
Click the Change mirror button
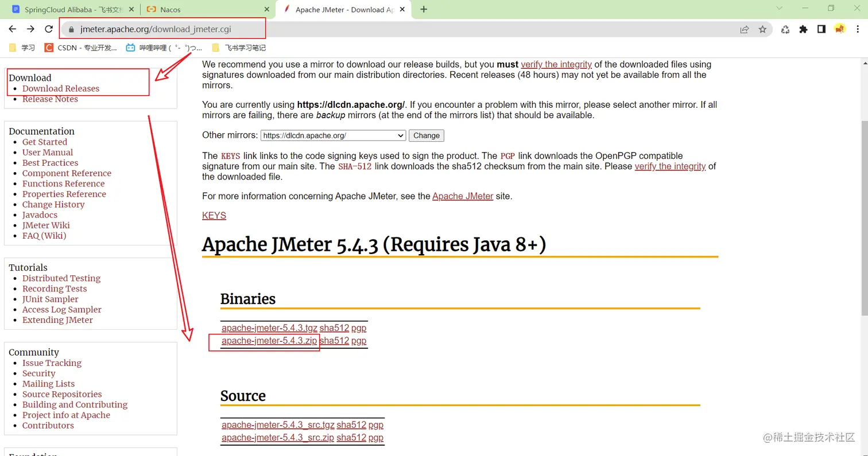(427, 135)
